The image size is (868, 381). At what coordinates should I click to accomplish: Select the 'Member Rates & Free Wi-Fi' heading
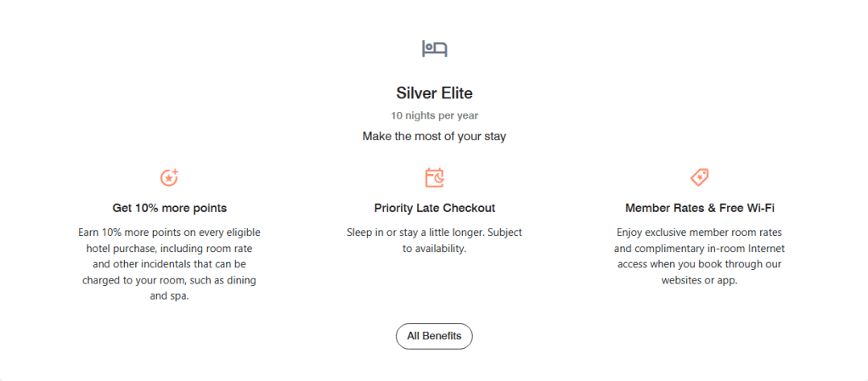tap(699, 208)
